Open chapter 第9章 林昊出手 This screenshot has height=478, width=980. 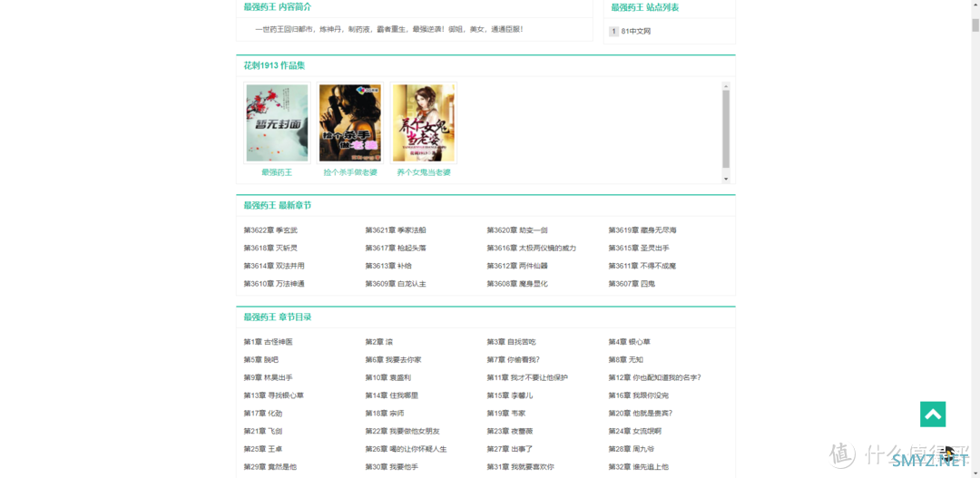(x=268, y=378)
